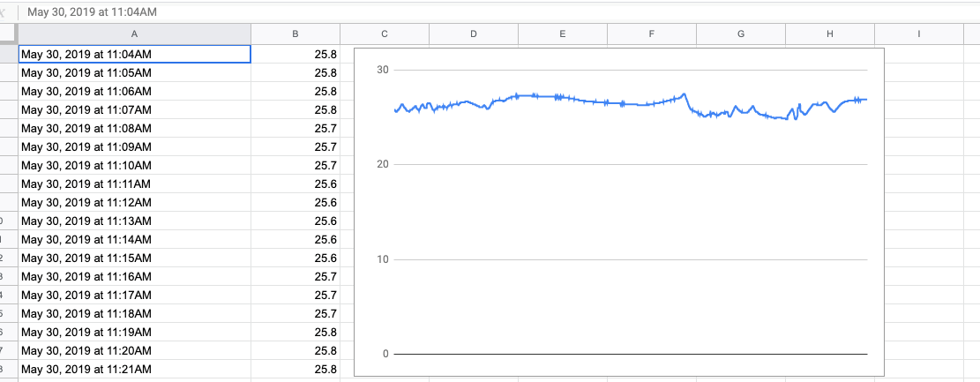This screenshot has width=980, height=382.
Task: Select cell May 30, 2019 at 11:05AM
Action: tap(134, 72)
